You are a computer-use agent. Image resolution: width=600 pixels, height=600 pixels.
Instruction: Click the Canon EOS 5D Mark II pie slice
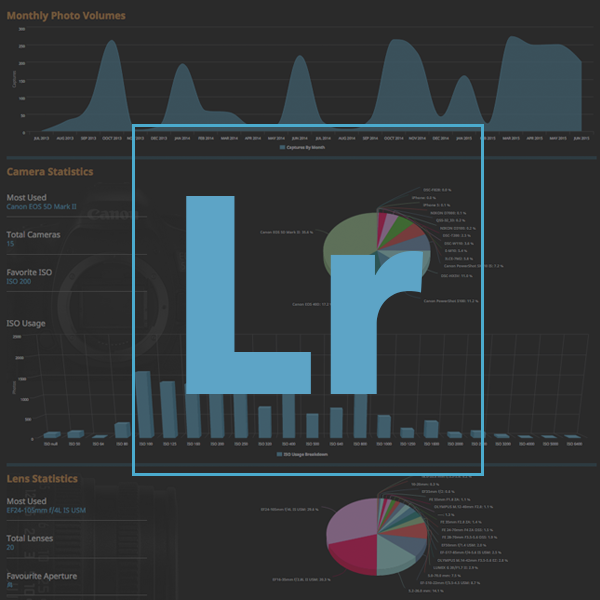coord(348,235)
